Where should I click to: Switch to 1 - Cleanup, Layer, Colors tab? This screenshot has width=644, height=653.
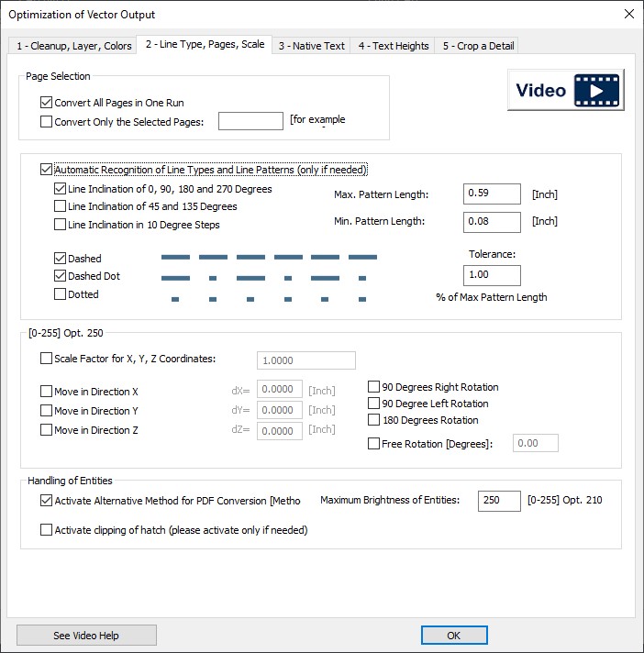point(73,46)
